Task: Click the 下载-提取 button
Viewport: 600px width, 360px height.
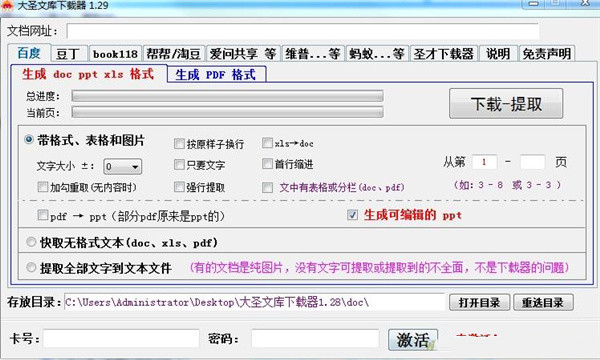Action: coord(506,104)
